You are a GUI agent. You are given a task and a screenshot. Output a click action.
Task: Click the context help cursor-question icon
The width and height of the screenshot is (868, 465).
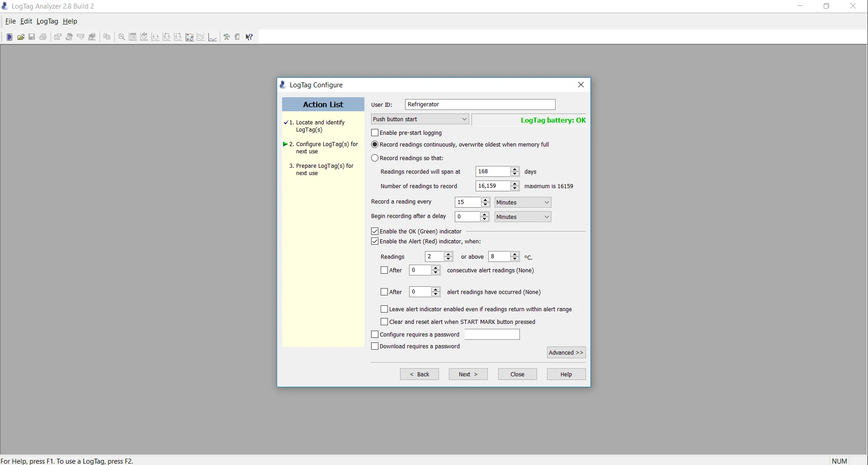click(x=249, y=37)
